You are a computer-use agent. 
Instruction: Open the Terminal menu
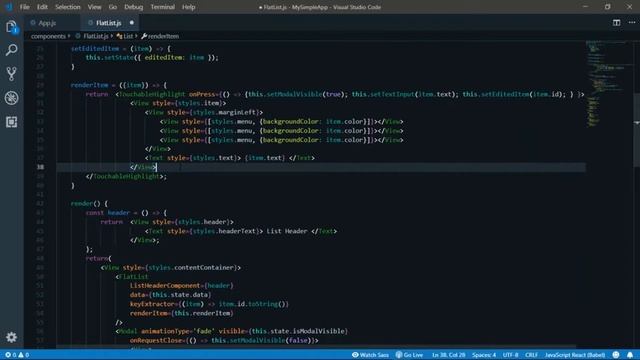(x=162, y=7)
